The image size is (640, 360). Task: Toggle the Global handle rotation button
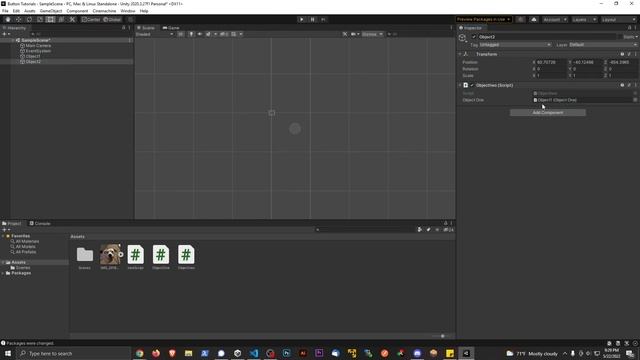coord(112,19)
